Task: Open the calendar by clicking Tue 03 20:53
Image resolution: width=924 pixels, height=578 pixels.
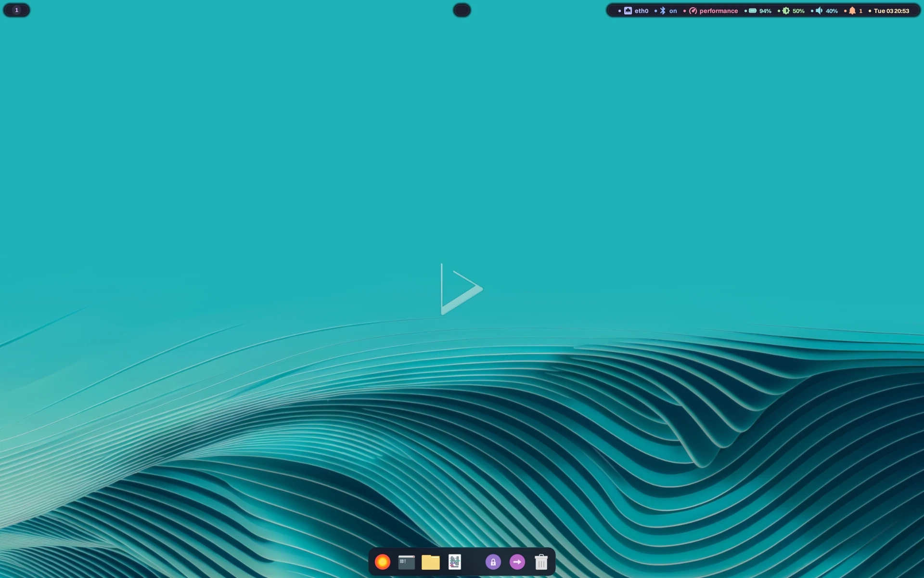Action: [x=892, y=10]
